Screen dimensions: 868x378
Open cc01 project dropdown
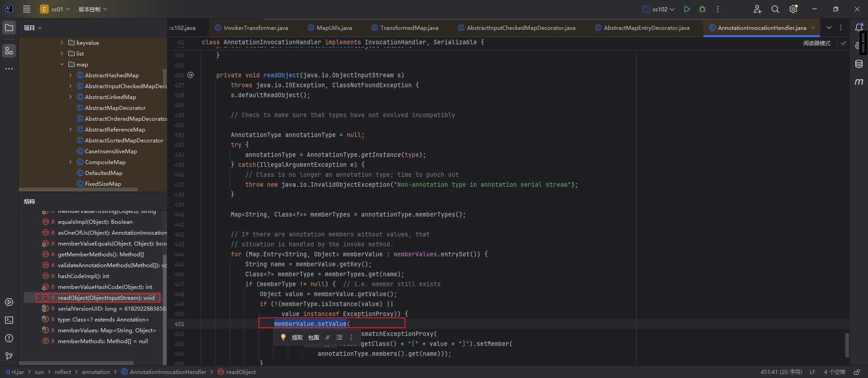coord(55,9)
